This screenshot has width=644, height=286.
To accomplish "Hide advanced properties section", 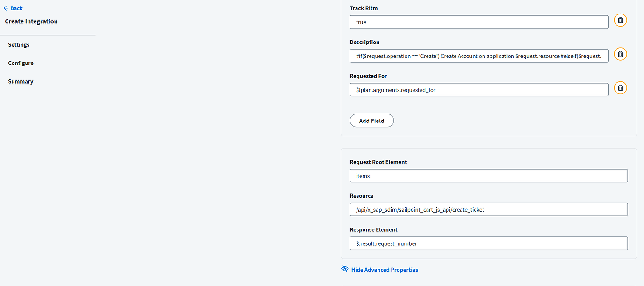I will tap(384, 269).
